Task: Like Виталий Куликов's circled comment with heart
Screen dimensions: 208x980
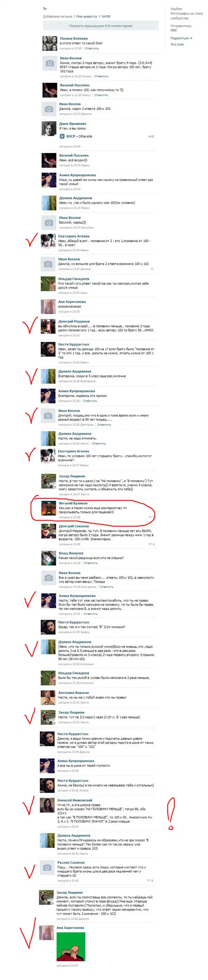Action: click(151, 517)
